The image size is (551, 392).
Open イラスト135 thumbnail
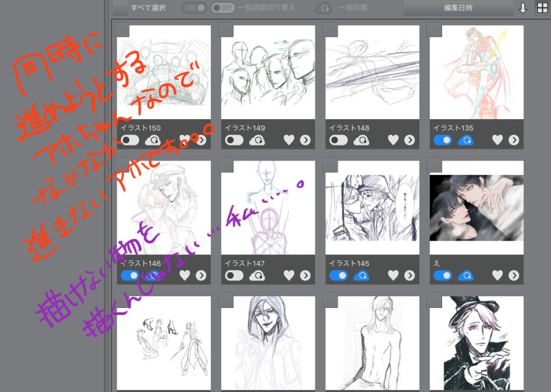(477, 72)
